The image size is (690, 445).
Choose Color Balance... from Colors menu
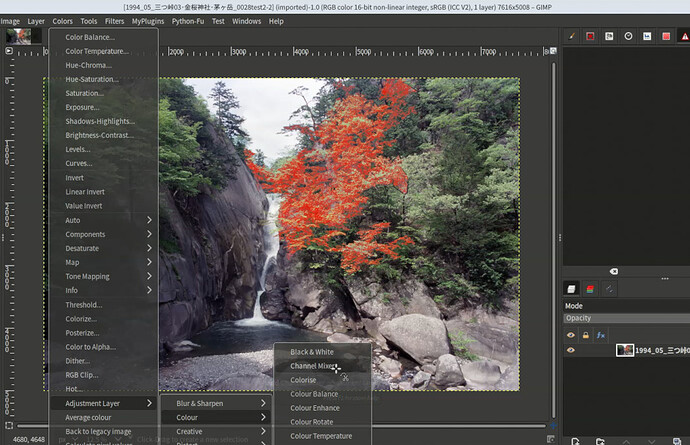(104, 37)
